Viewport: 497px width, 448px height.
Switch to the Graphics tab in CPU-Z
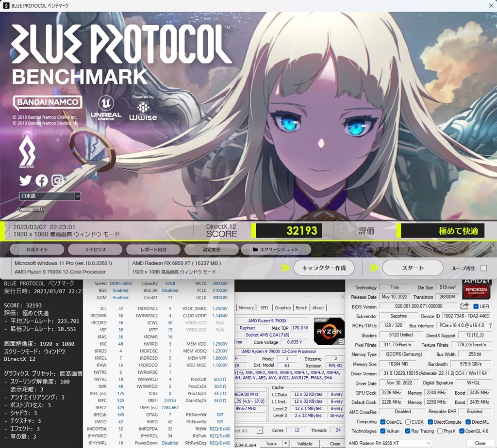coord(283,307)
